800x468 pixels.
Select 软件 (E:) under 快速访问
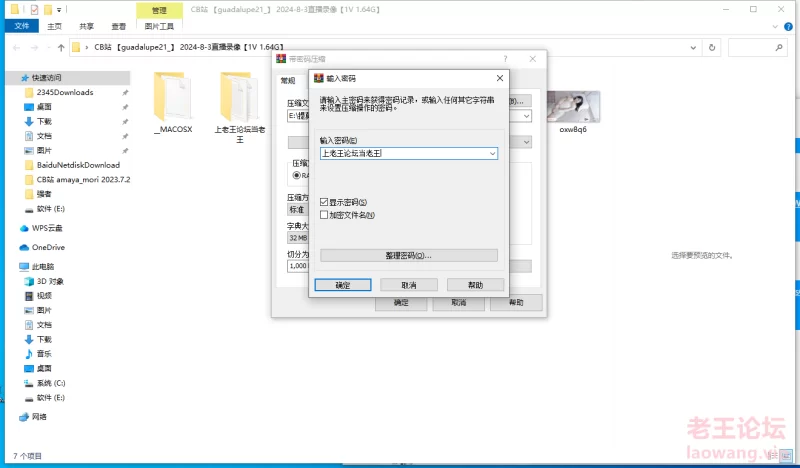coord(51,209)
